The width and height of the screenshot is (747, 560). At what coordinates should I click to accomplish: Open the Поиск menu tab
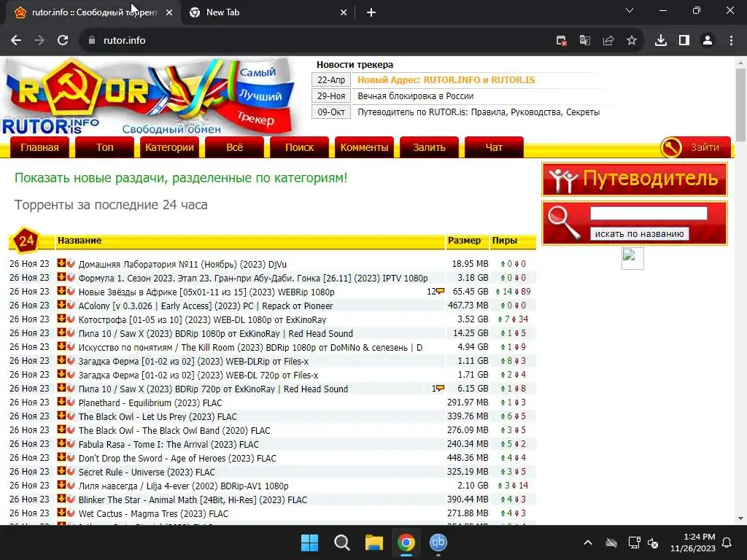coord(299,147)
